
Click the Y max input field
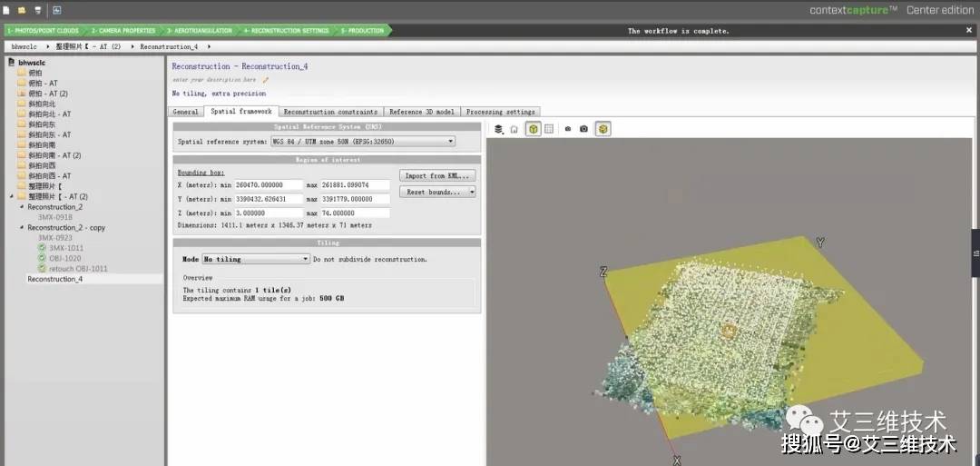(x=356, y=199)
